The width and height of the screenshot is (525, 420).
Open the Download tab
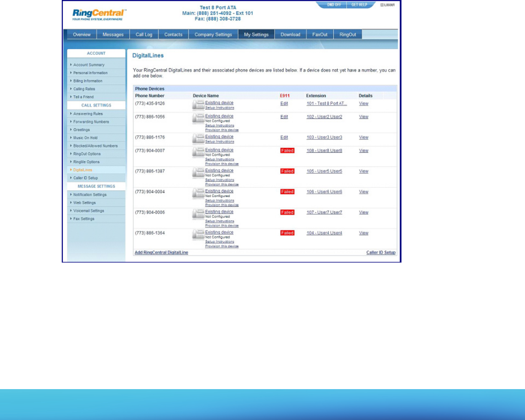[x=290, y=35]
